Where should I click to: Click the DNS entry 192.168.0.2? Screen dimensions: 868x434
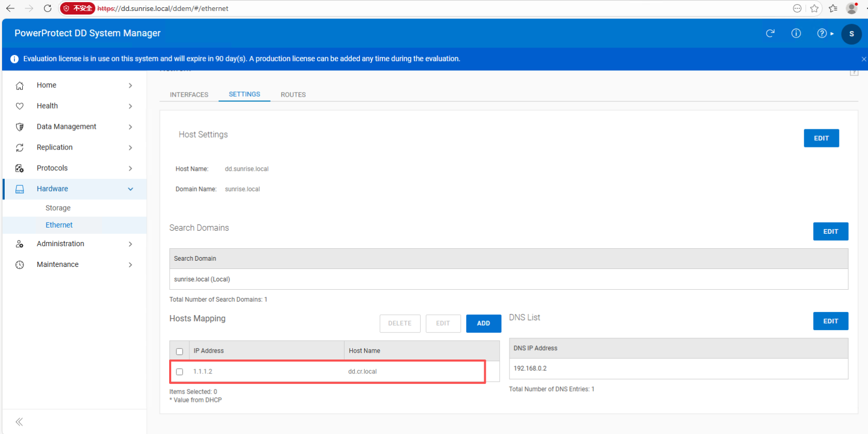click(x=530, y=368)
